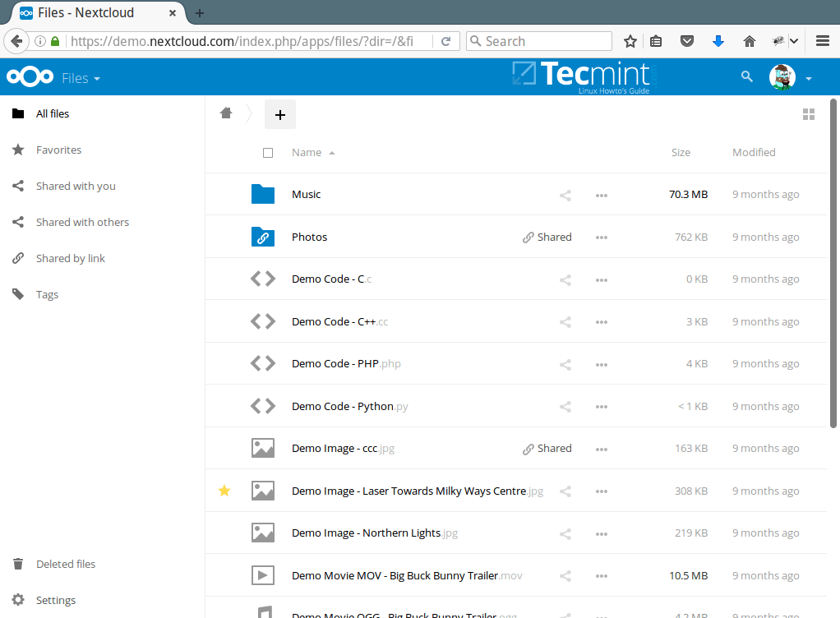This screenshot has width=840, height=618.
Task: Click the home breadcrumb icon
Action: (x=226, y=113)
